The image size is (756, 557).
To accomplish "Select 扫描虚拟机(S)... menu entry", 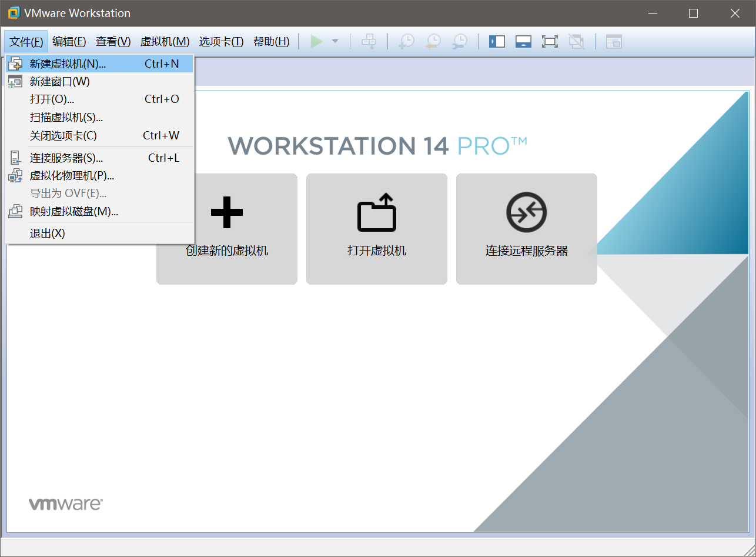I will [x=99, y=118].
